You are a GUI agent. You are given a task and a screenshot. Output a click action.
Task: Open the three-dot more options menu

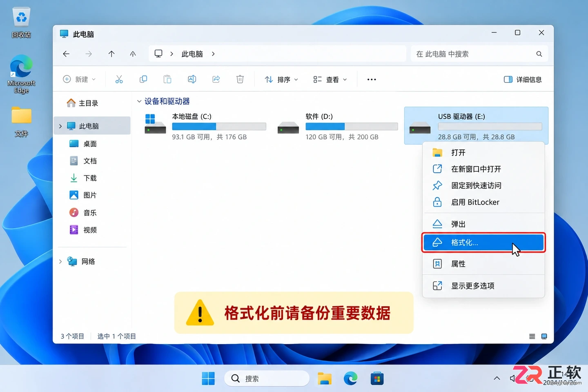coord(372,80)
